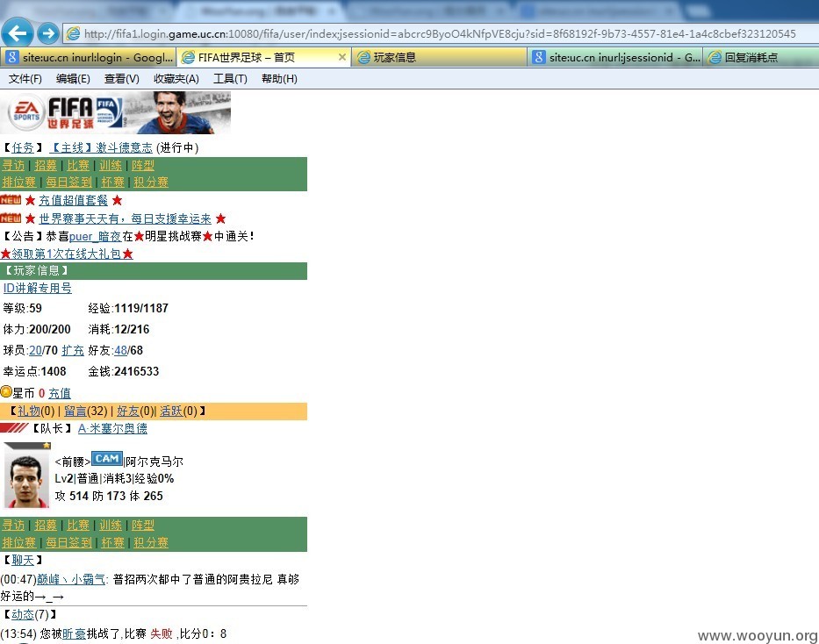Open the 充值超值套餐 link

[73, 200]
